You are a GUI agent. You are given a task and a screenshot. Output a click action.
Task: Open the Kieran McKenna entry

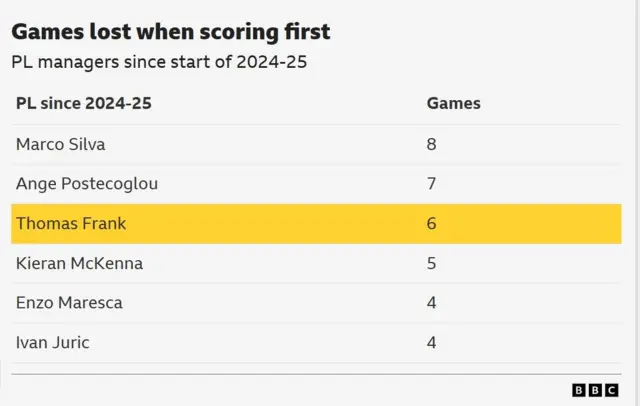(79, 264)
